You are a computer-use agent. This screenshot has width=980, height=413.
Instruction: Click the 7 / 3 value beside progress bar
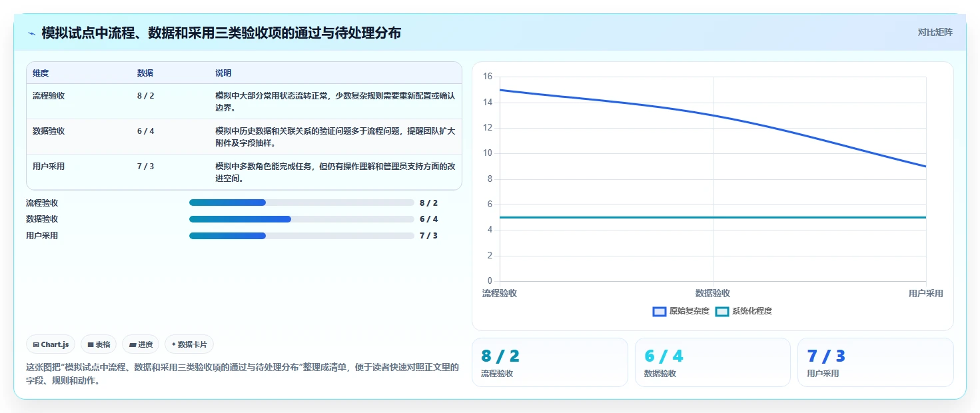click(428, 236)
